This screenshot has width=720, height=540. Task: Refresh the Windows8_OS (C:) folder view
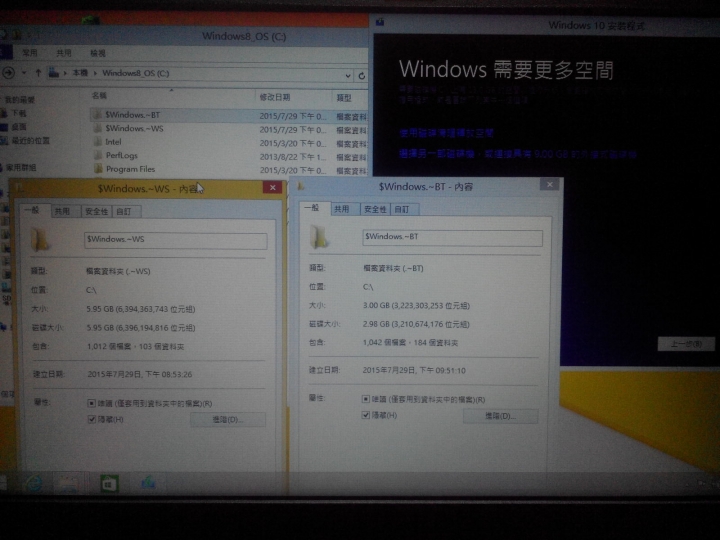[x=362, y=76]
